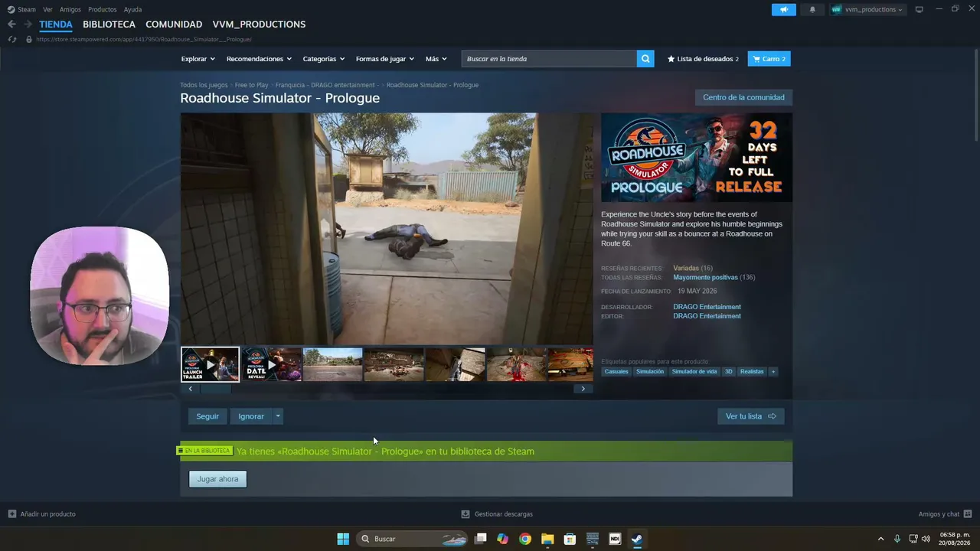Click the Ignorar button
This screenshot has width=980, height=551.
251,416
